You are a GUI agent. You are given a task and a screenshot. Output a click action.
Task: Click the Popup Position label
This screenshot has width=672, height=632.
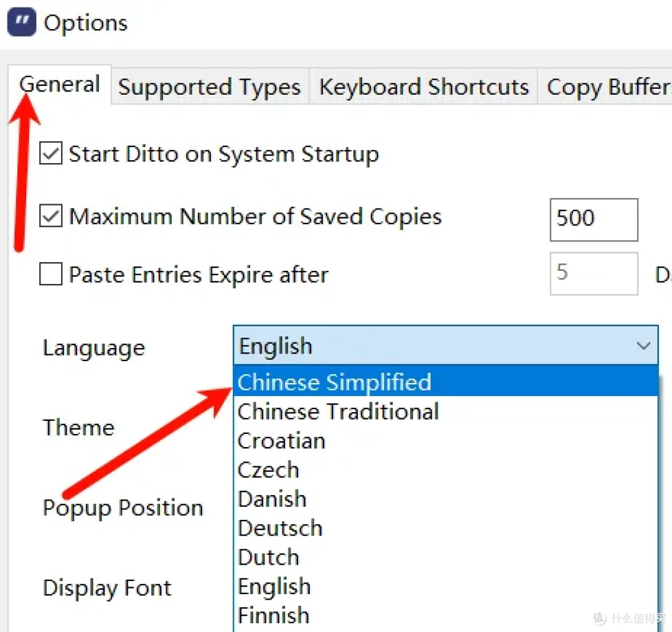tap(123, 509)
